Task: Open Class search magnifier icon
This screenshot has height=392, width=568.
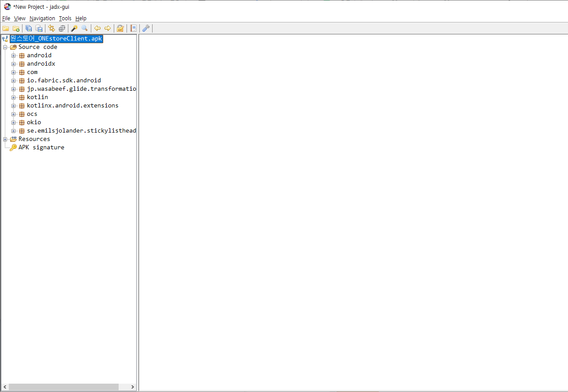Action: [x=85, y=28]
